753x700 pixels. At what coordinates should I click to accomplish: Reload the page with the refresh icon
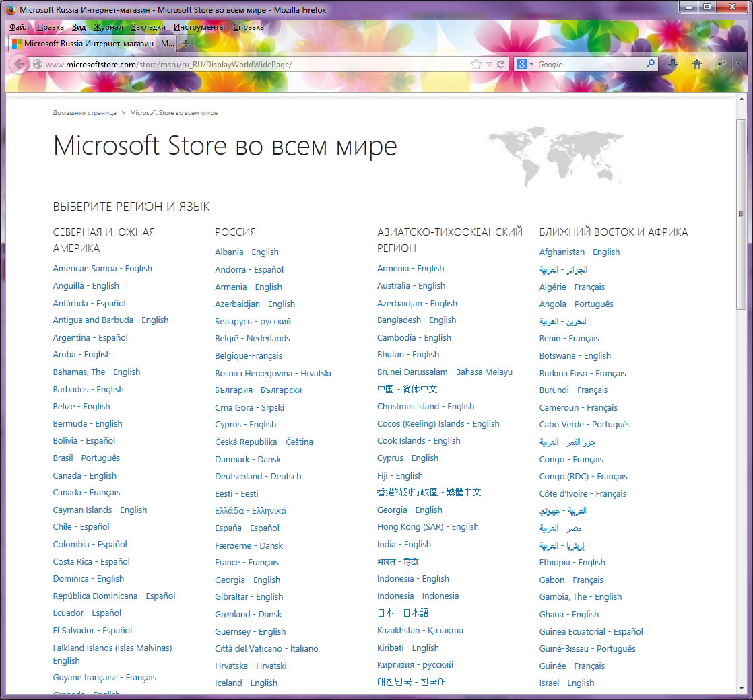[500, 64]
